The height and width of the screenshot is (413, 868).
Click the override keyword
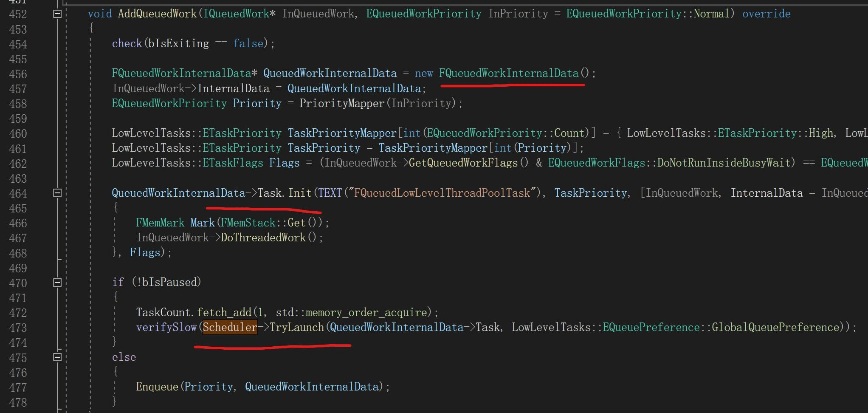[x=766, y=14]
